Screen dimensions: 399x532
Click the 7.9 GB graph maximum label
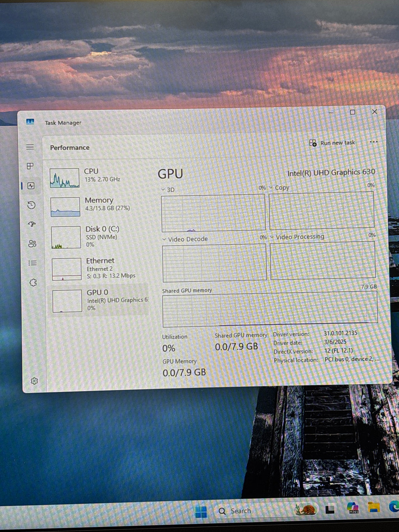tap(369, 286)
